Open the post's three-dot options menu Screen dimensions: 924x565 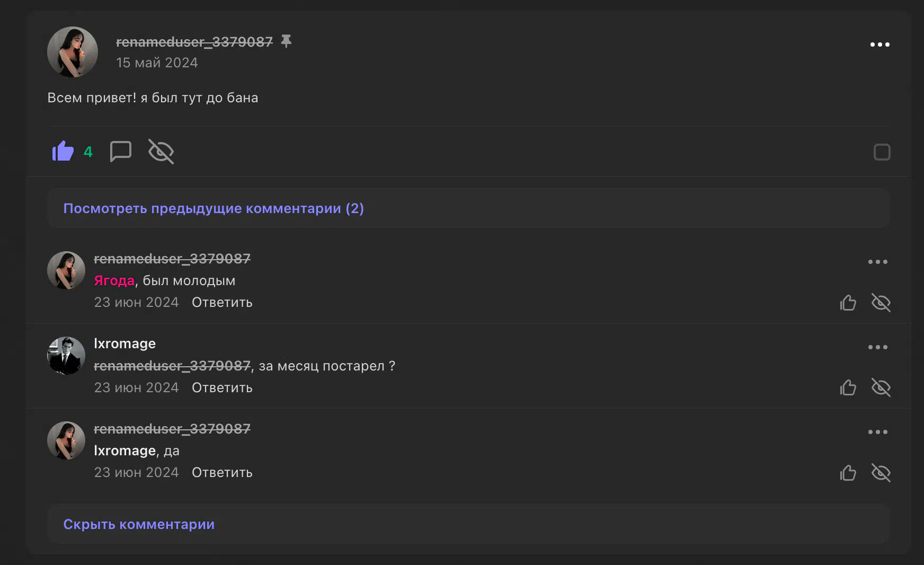(879, 45)
